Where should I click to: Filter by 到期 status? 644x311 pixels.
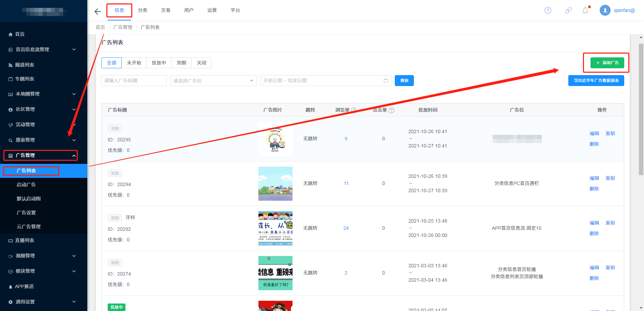181,63
